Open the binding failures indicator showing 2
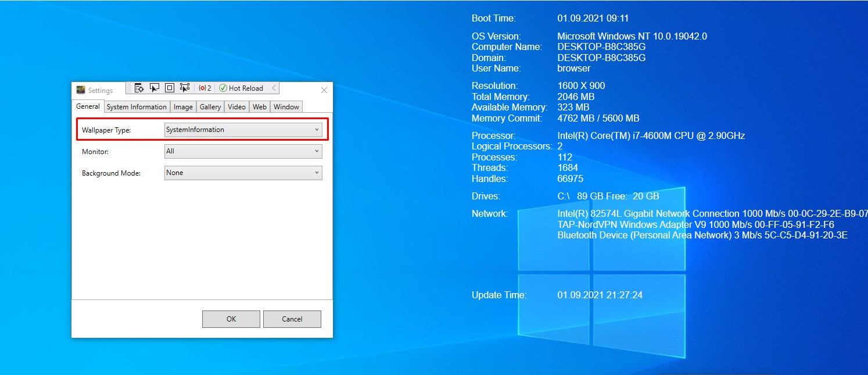The width and height of the screenshot is (868, 375). tap(205, 88)
